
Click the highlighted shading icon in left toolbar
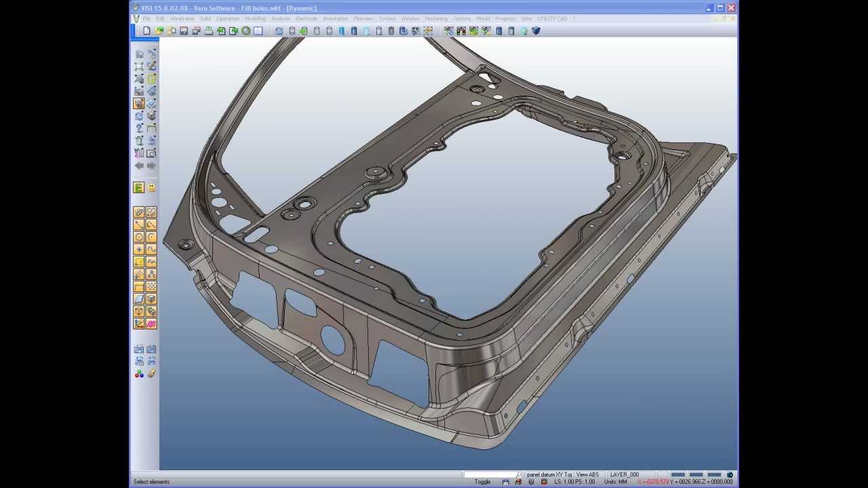tap(139, 104)
